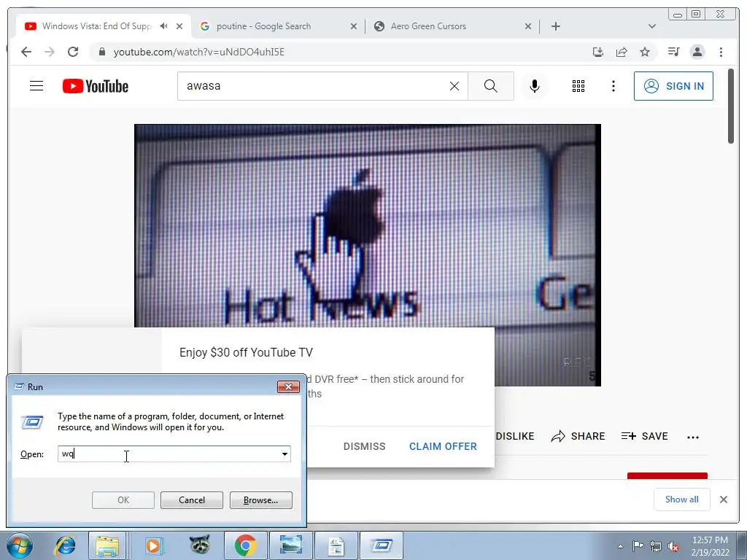Open YouTube settings three-dot menu
Image resolution: width=747 pixels, height=560 pixels.
coord(613,86)
